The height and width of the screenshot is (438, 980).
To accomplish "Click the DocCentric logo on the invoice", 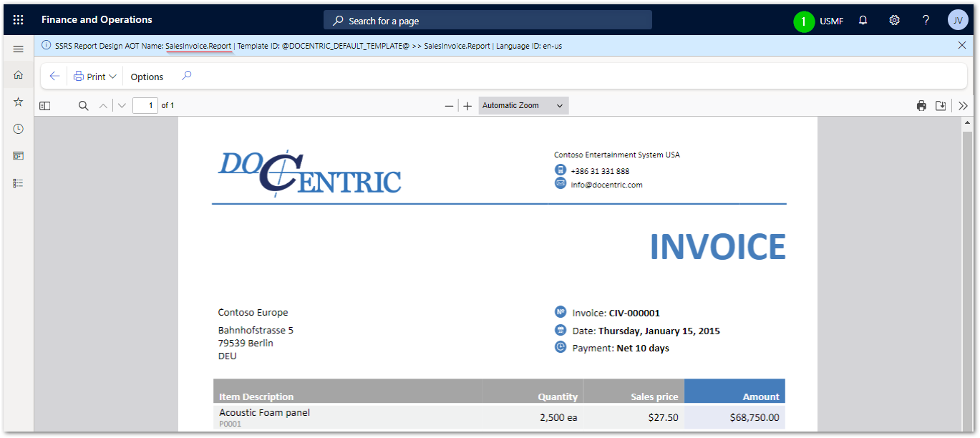I will (309, 172).
